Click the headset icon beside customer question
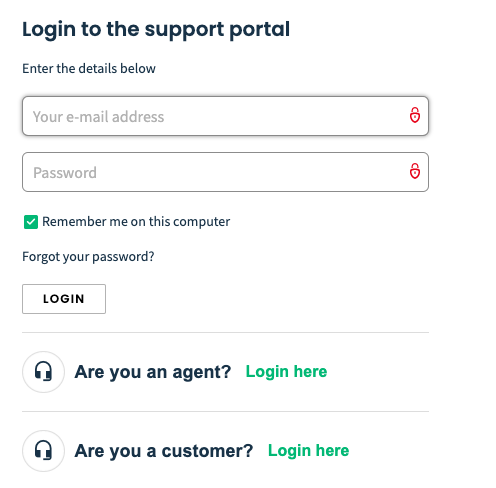The image size is (496, 488). [x=43, y=451]
